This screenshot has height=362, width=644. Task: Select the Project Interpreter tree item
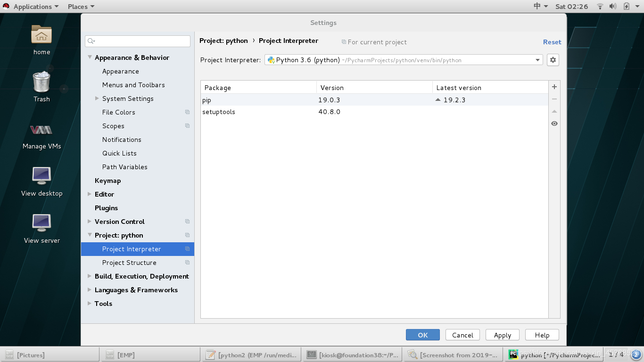tap(138, 249)
